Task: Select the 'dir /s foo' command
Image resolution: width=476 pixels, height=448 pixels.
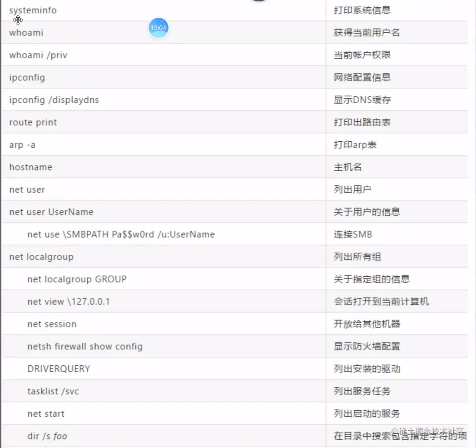Action: tap(47, 436)
